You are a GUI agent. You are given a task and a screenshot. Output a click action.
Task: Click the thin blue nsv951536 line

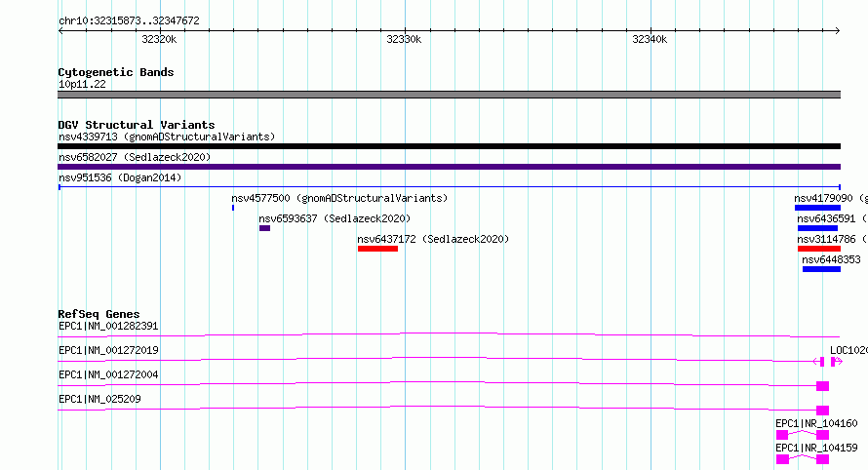click(449, 187)
